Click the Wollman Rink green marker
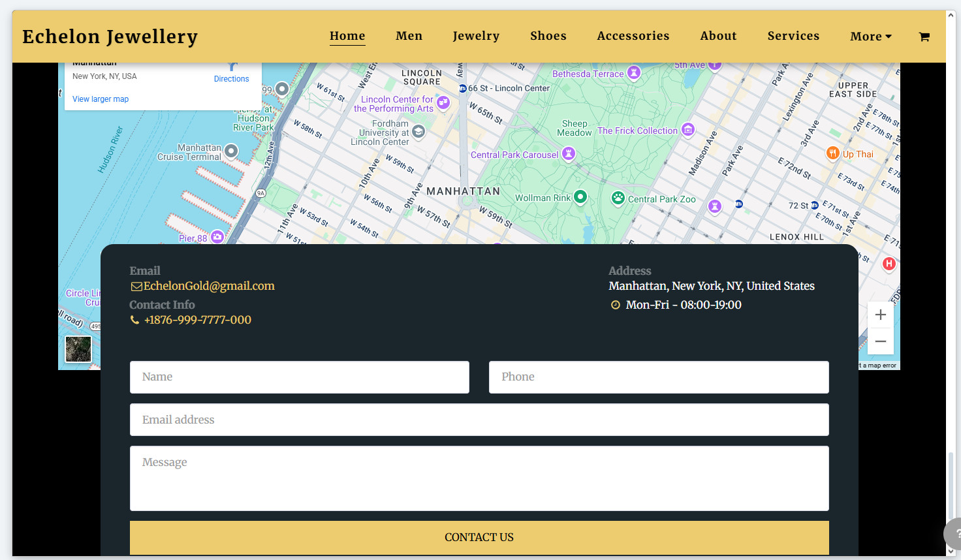This screenshot has width=961, height=560. click(x=580, y=196)
